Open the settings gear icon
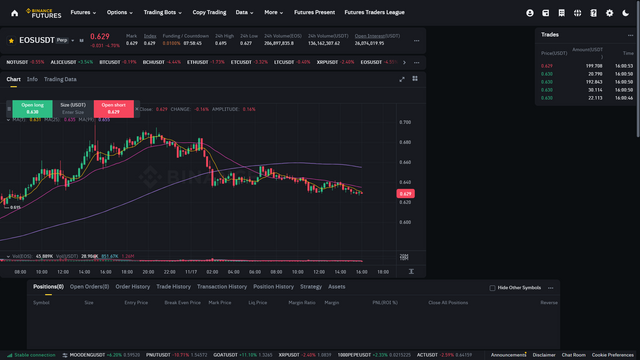The width and height of the screenshot is (640, 360). click(609, 13)
